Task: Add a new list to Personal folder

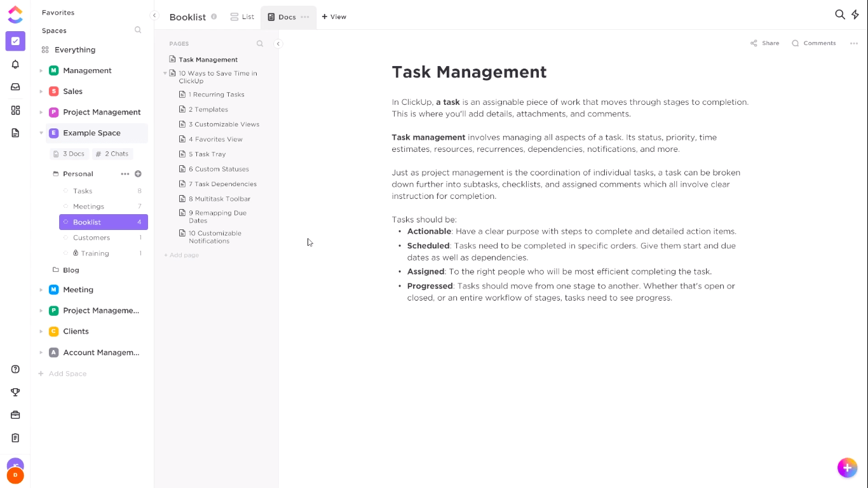Action: point(138,173)
